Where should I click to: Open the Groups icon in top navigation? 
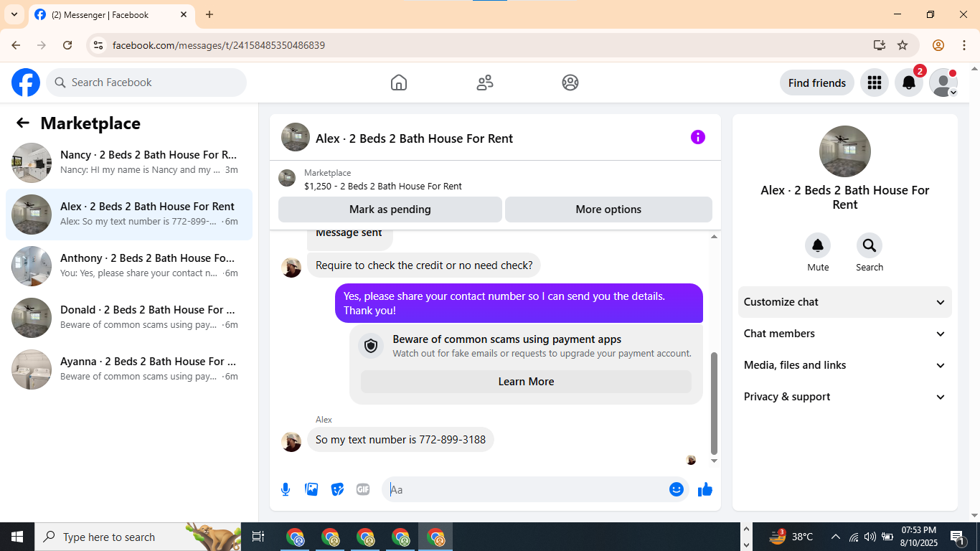[x=570, y=83]
